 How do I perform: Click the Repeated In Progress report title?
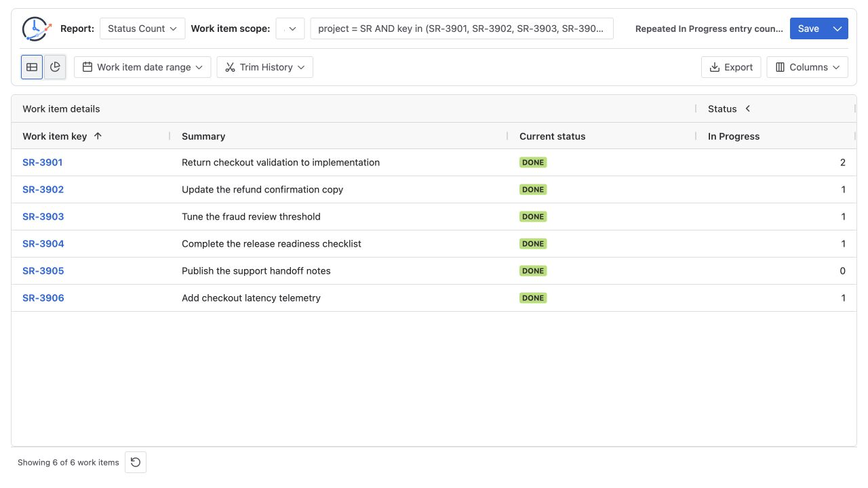709,29
